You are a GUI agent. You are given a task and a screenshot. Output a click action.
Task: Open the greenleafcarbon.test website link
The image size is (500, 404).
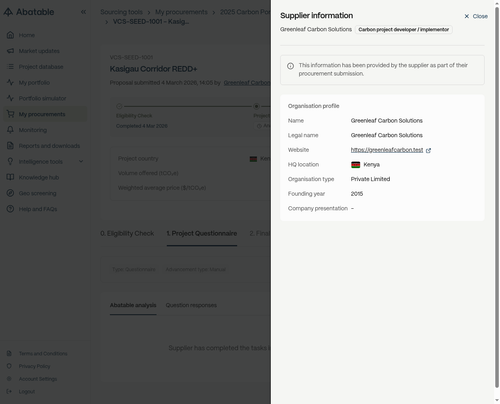pos(387,150)
